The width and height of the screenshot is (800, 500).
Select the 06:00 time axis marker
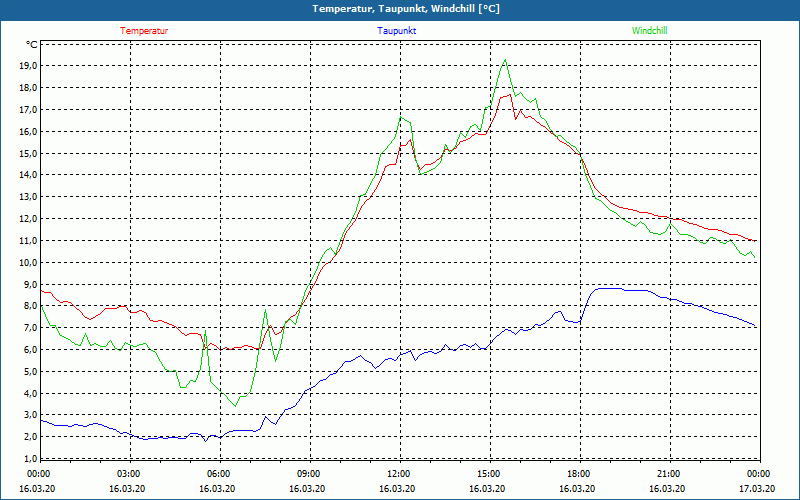(218, 474)
